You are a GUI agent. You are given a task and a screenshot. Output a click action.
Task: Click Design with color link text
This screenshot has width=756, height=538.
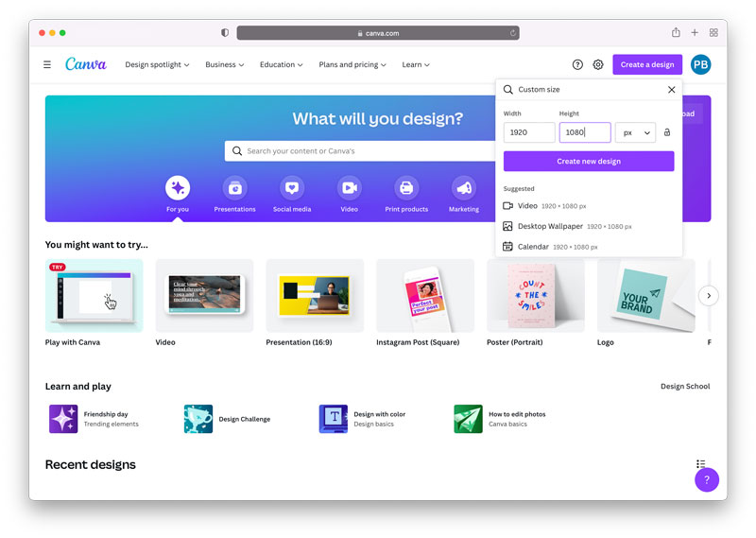pyautogui.click(x=380, y=414)
